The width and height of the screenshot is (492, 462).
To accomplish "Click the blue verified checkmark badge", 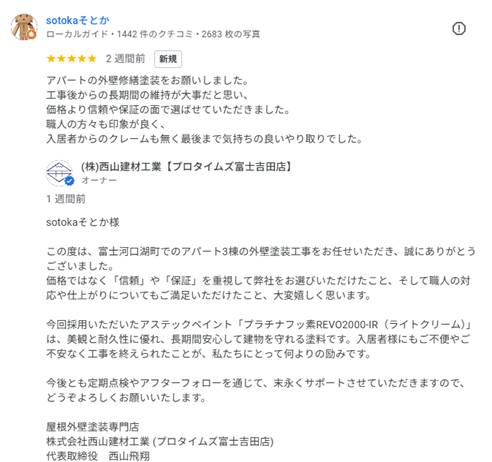I will (69, 181).
